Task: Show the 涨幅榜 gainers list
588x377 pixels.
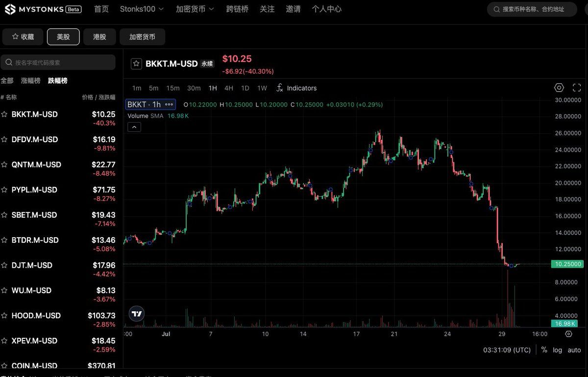Action: [31, 81]
